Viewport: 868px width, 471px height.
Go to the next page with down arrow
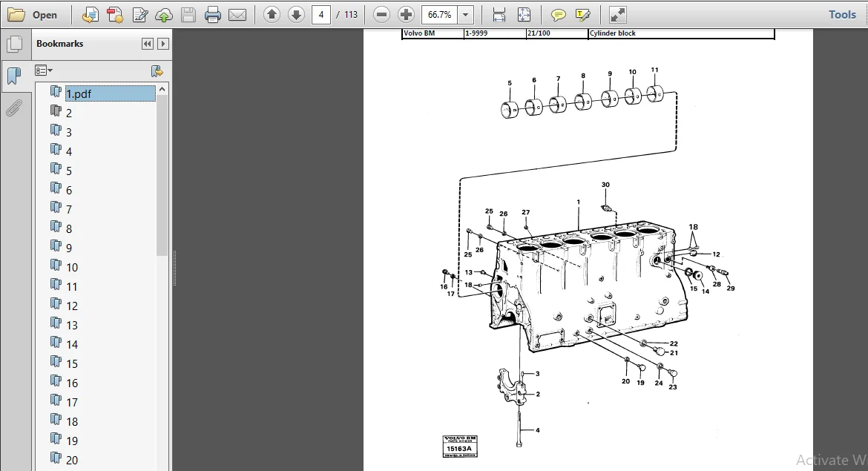tap(296, 14)
